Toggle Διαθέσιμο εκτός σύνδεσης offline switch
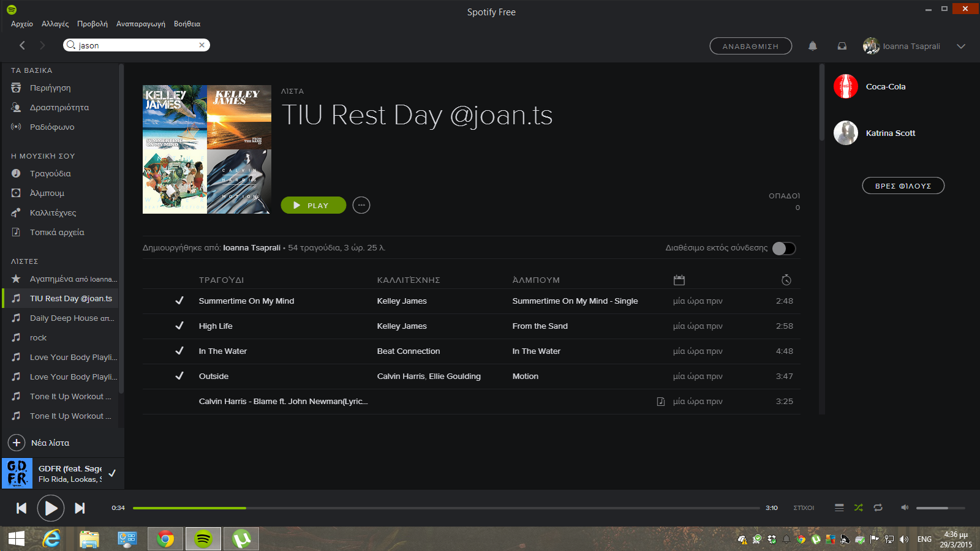 click(783, 248)
